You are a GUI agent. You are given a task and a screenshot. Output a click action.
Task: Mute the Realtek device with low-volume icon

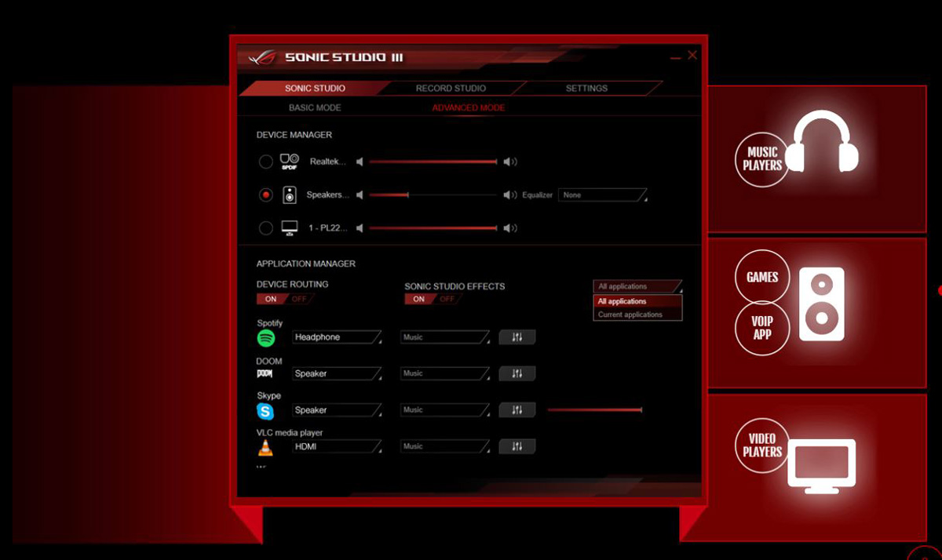tap(360, 162)
